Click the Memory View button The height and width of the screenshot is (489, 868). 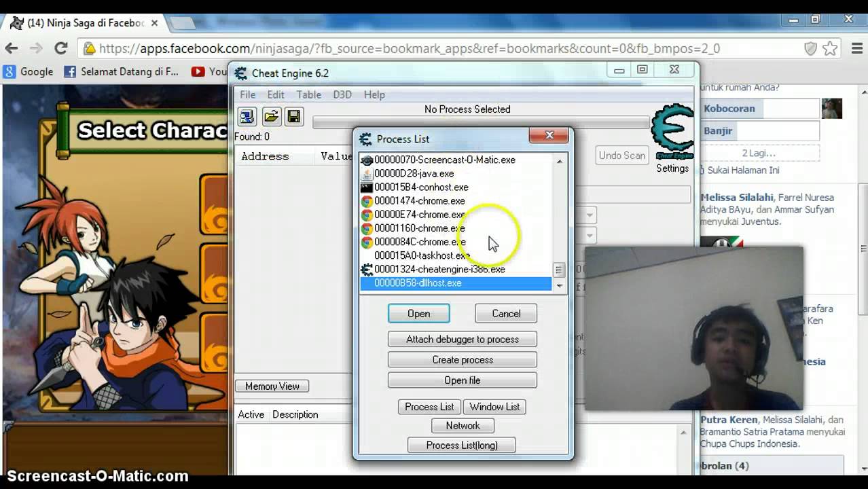(x=272, y=386)
